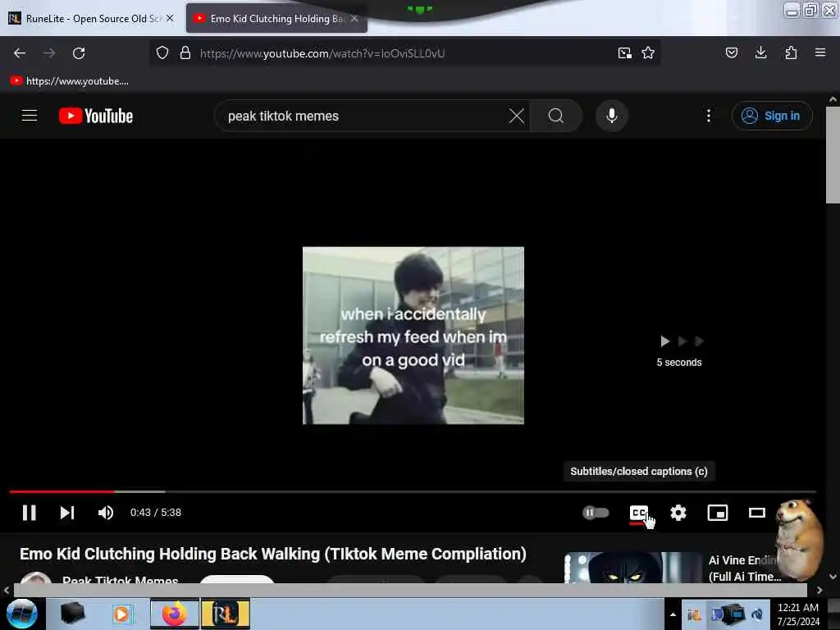
Task: Save to Pocket
Action: [731, 52]
